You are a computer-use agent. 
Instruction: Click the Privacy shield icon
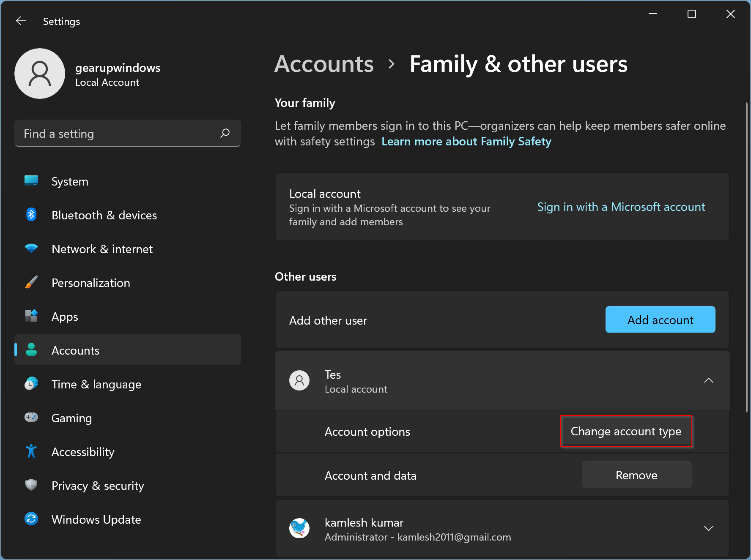point(31,485)
